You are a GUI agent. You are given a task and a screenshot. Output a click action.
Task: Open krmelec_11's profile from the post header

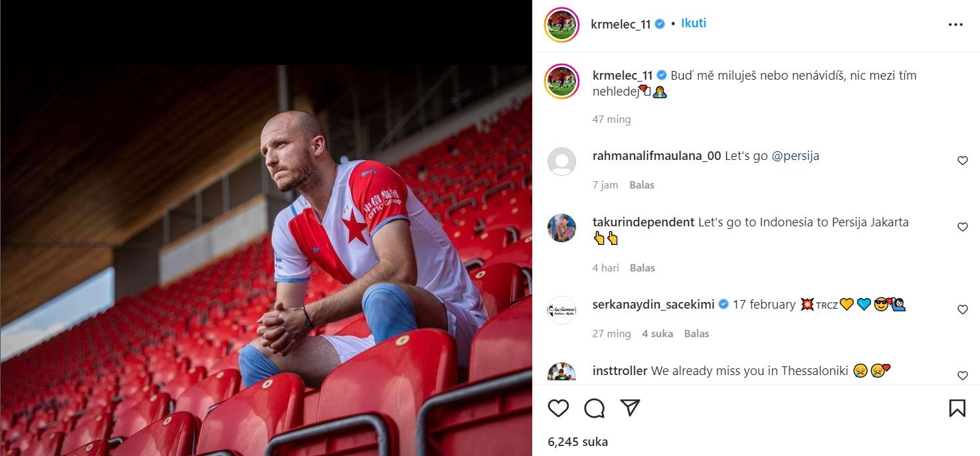623,23
